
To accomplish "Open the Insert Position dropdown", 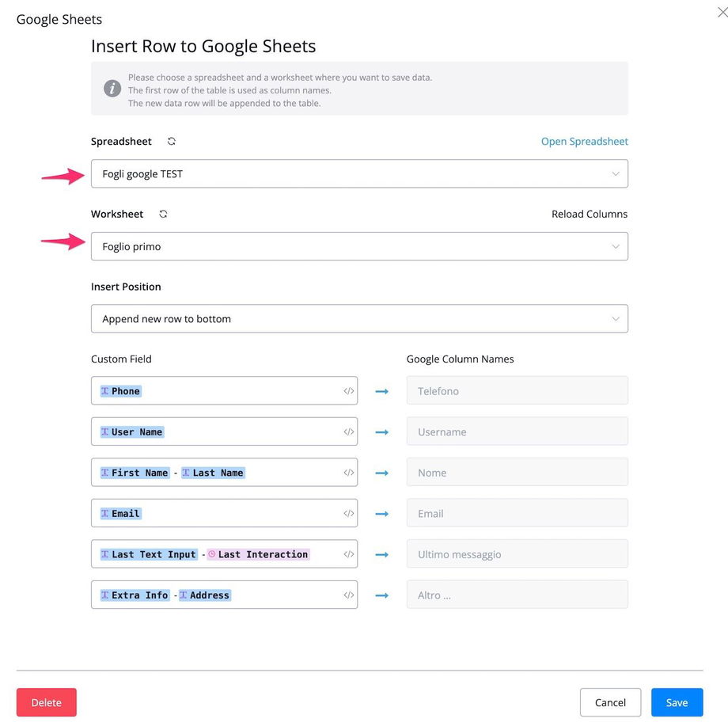I will [359, 319].
